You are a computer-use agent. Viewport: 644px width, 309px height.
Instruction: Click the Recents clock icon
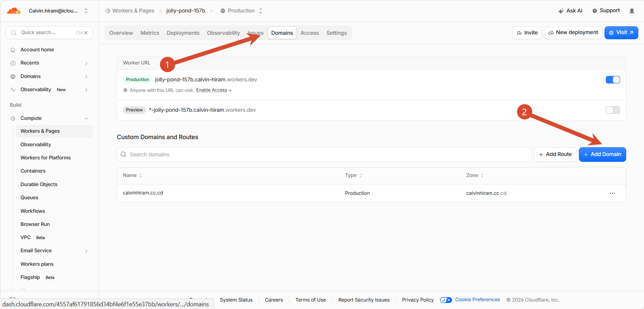coord(13,63)
